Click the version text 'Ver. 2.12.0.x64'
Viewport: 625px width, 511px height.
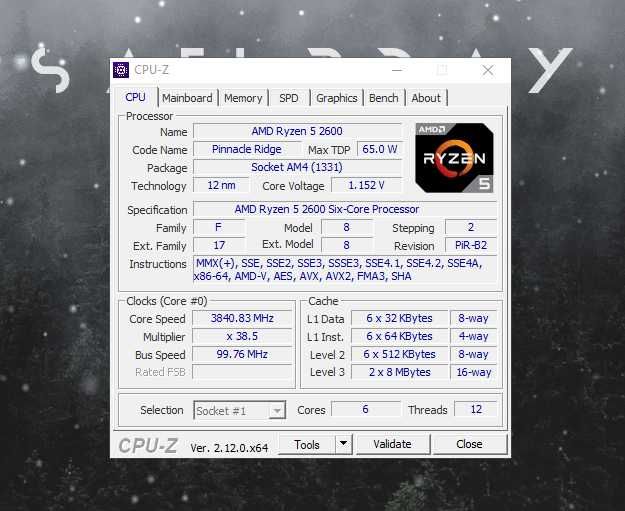(229, 448)
